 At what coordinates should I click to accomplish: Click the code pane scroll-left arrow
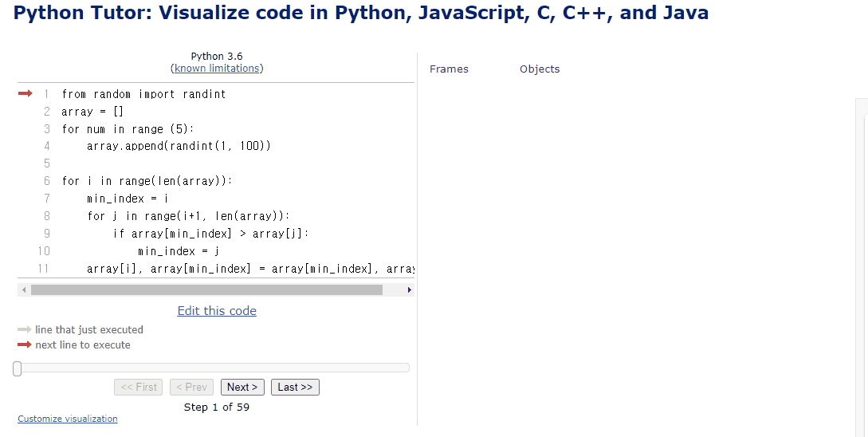(x=24, y=289)
